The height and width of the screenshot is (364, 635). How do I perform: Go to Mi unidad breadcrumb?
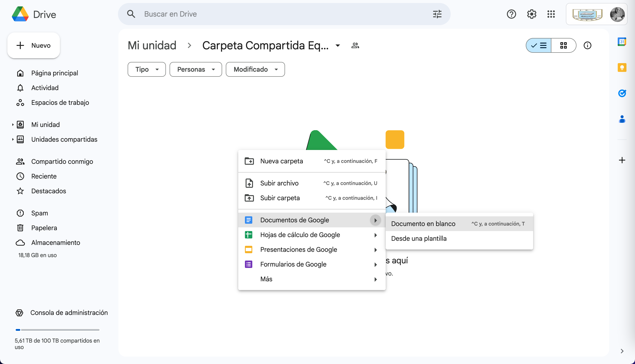[x=152, y=46]
